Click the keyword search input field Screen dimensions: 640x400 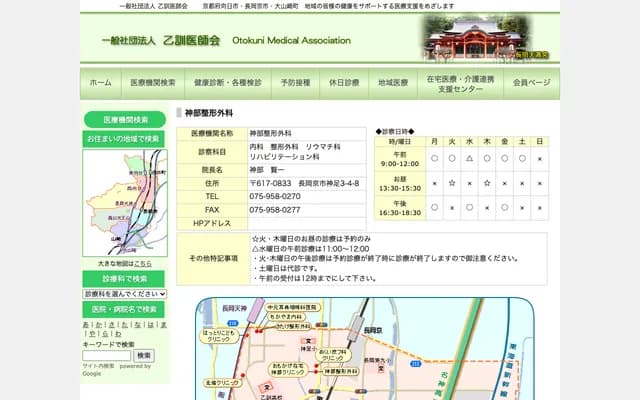(x=106, y=355)
